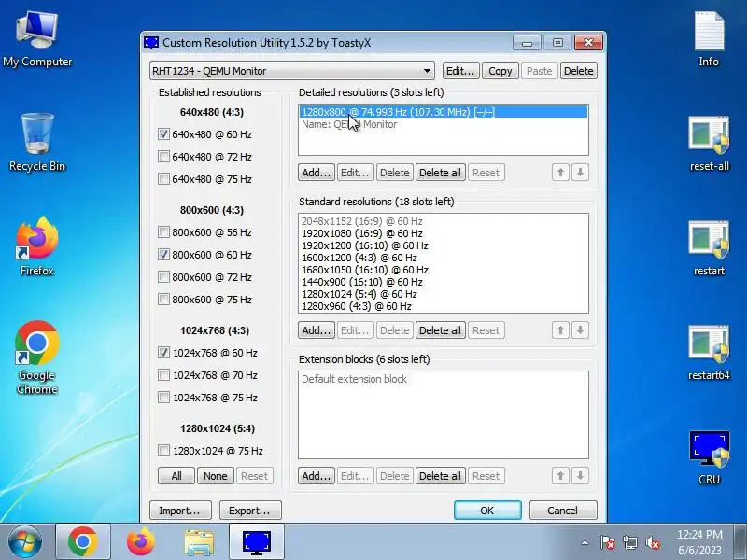Viewport: 747px width, 560px height.
Task: Click standard resolutions move down arrow
Action: (580, 330)
